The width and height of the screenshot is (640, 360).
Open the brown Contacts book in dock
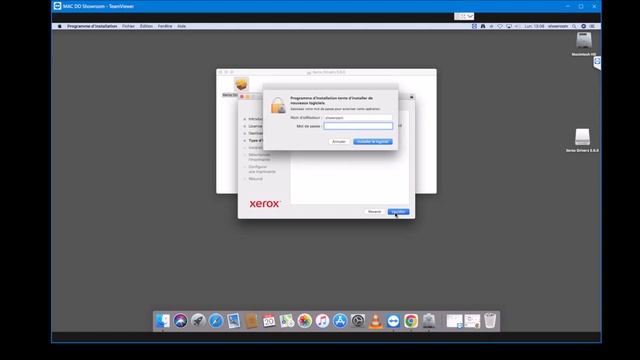click(x=251, y=321)
